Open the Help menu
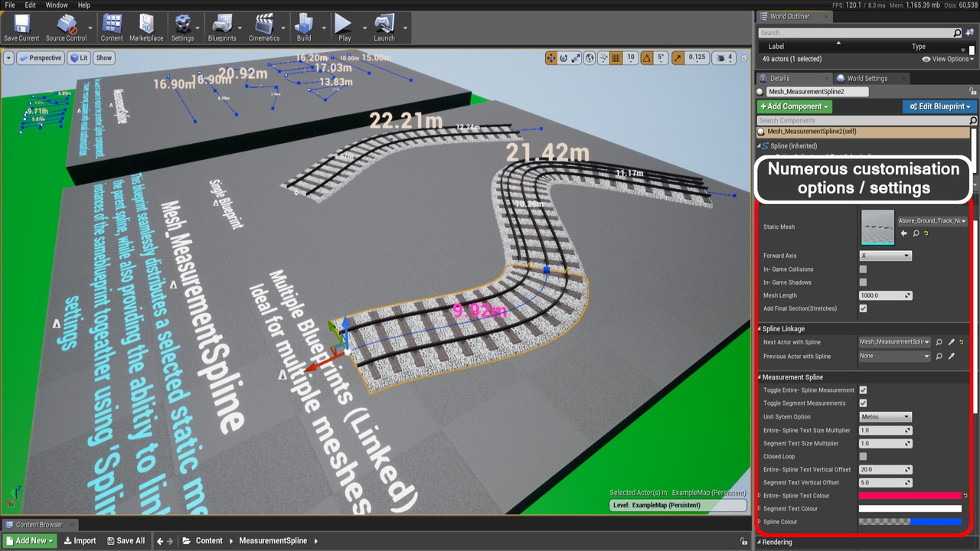The image size is (980, 551). click(83, 5)
